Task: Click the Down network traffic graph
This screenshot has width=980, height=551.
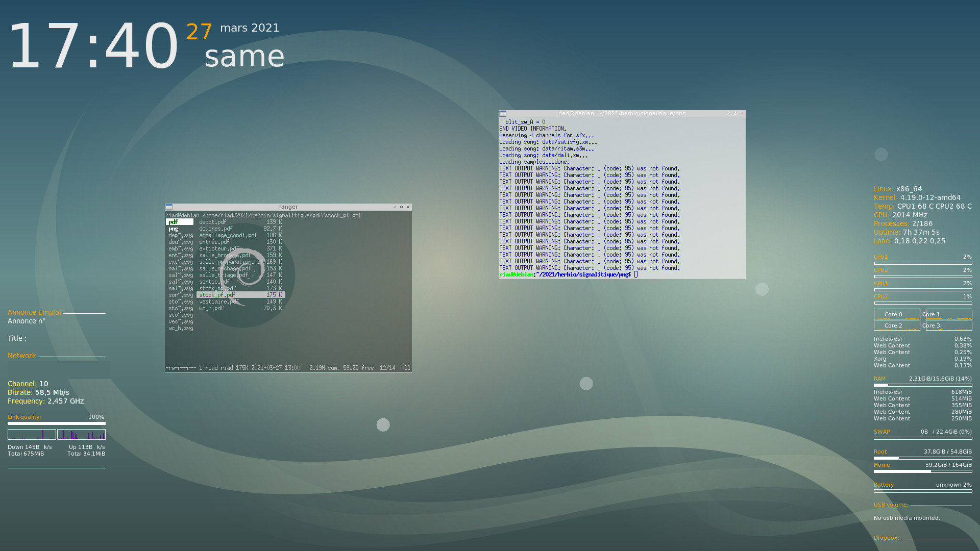Action: [x=32, y=435]
